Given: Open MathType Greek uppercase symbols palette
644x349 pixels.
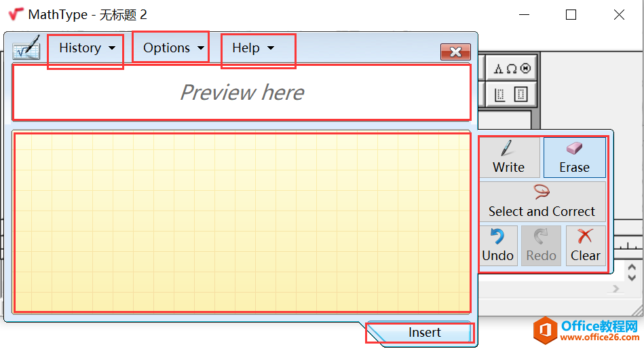Looking at the screenshot, I should tap(512, 68).
